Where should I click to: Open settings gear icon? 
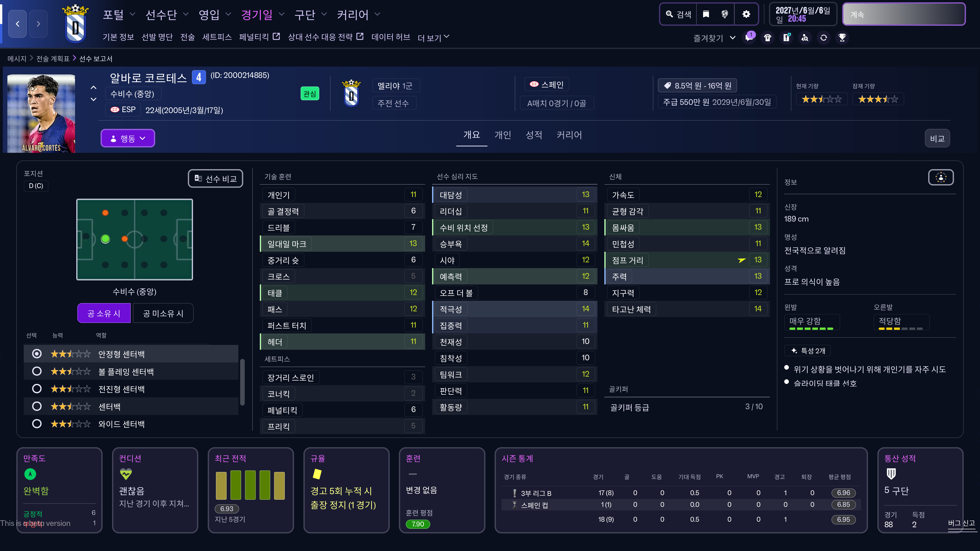[x=746, y=15]
